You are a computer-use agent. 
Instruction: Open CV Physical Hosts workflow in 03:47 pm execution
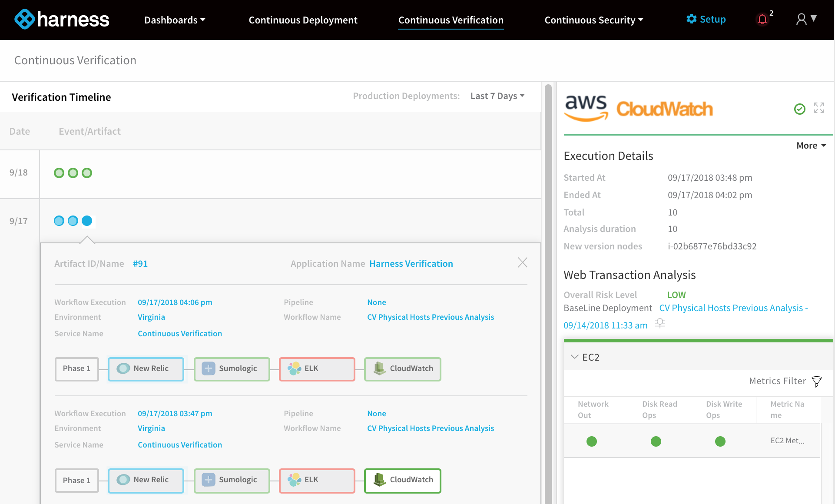click(431, 428)
